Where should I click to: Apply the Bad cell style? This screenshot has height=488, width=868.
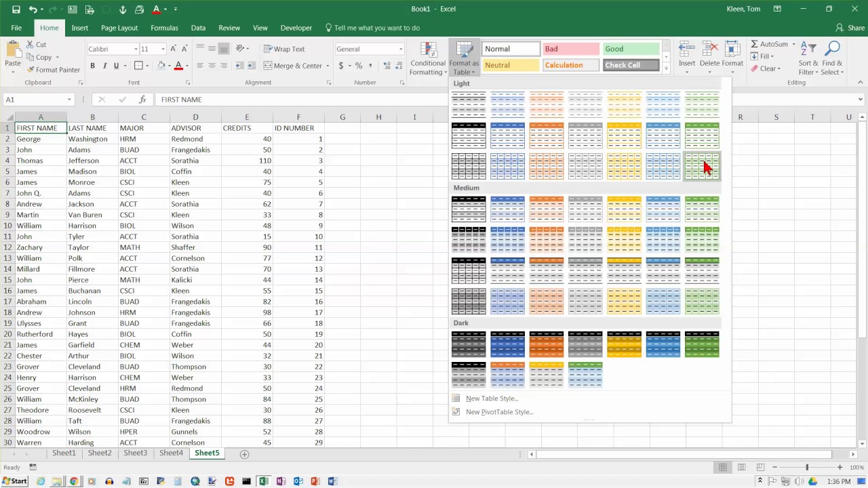pos(570,49)
